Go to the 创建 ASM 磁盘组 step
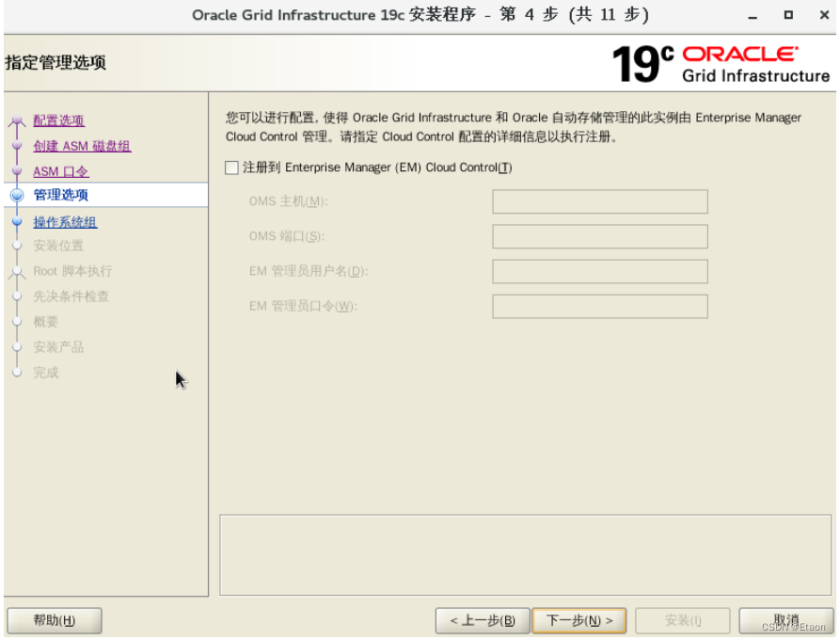 82,146
